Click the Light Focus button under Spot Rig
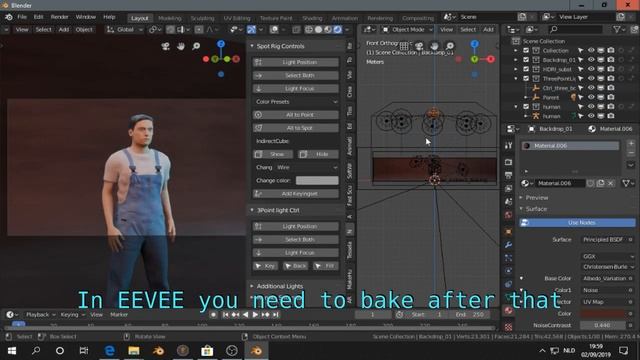Screen dimensions: 640x360 click(x=296, y=89)
